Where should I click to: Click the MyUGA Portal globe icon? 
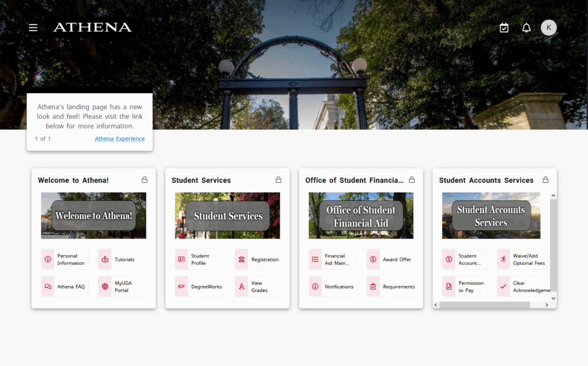[105, 287]
